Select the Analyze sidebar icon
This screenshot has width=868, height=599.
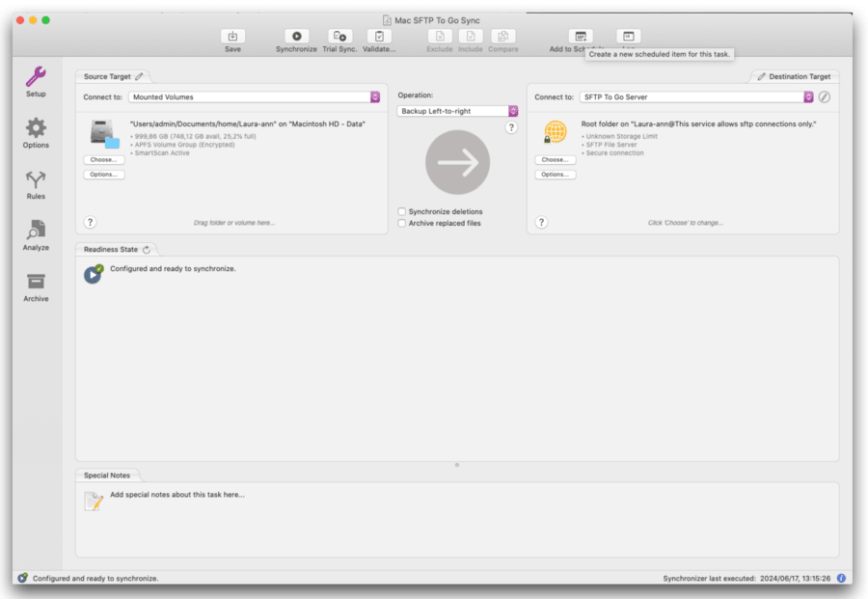pos(35,234)
